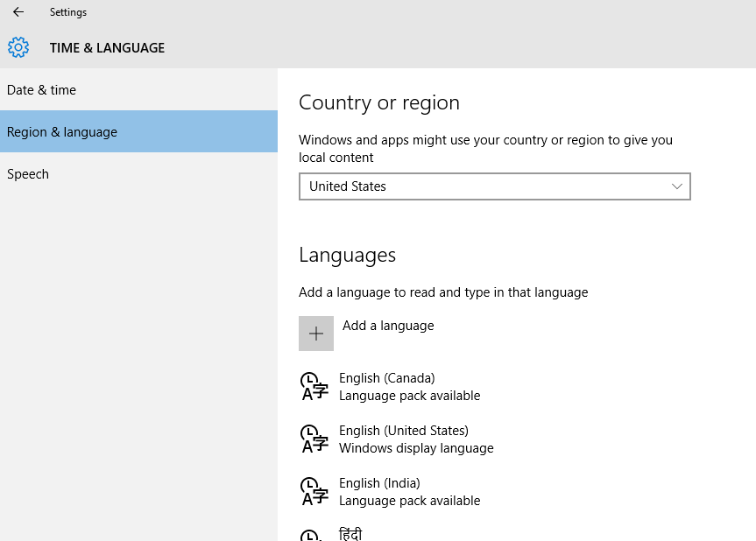
Task: Click the TIME & LANGUAGE header
Action: (107, 47)
